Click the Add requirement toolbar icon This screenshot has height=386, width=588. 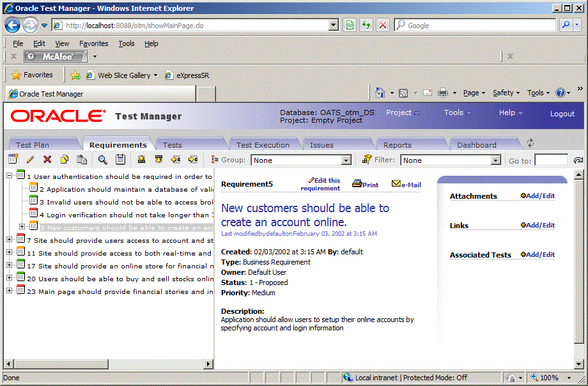coord(13,159)
